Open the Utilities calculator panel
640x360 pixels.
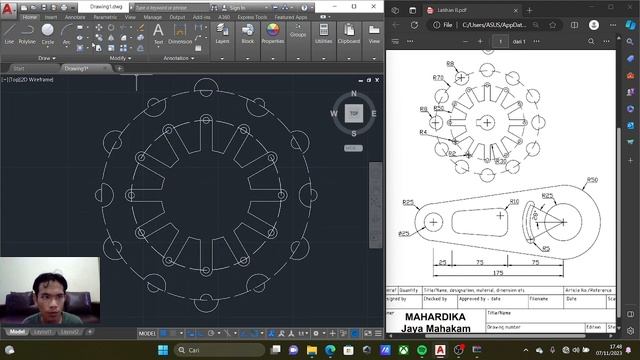click(x=323, y=33)
